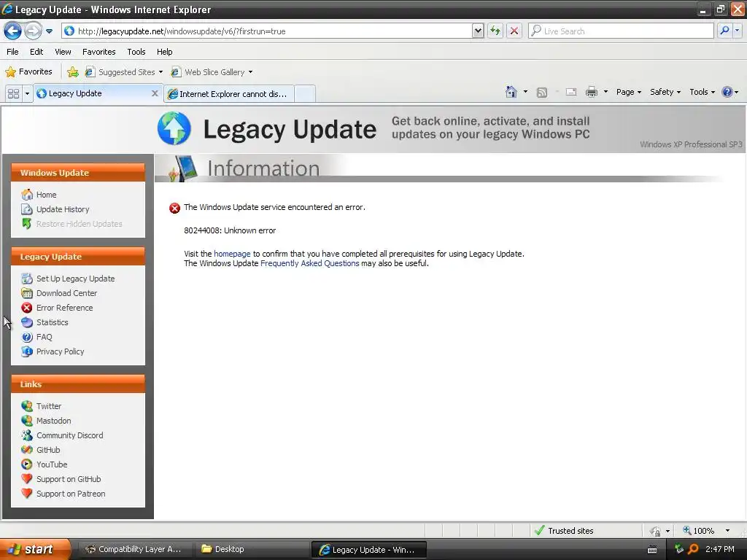Viewport: 747px width, 560px height.
Task: Open the Page command menu
Action: point(628,92)
